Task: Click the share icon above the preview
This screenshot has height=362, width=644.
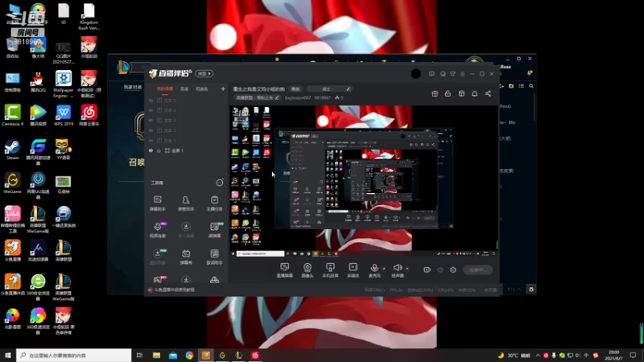Action: point(488,93)
